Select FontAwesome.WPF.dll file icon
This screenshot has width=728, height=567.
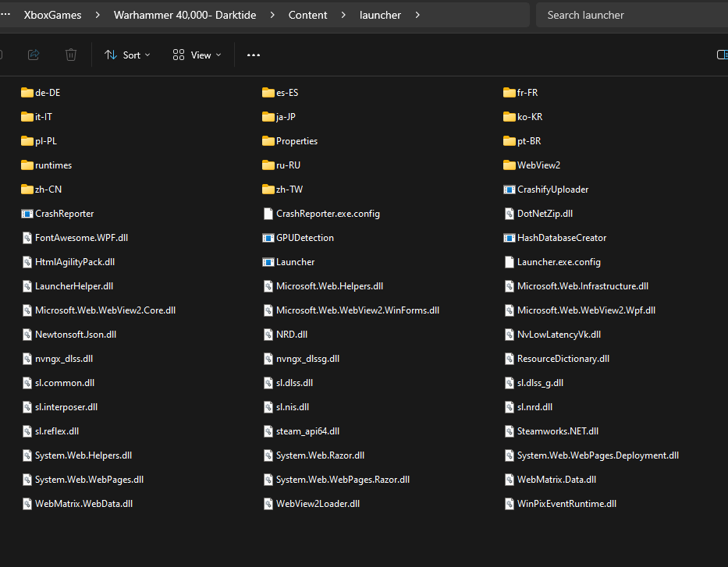coord(27,238)
